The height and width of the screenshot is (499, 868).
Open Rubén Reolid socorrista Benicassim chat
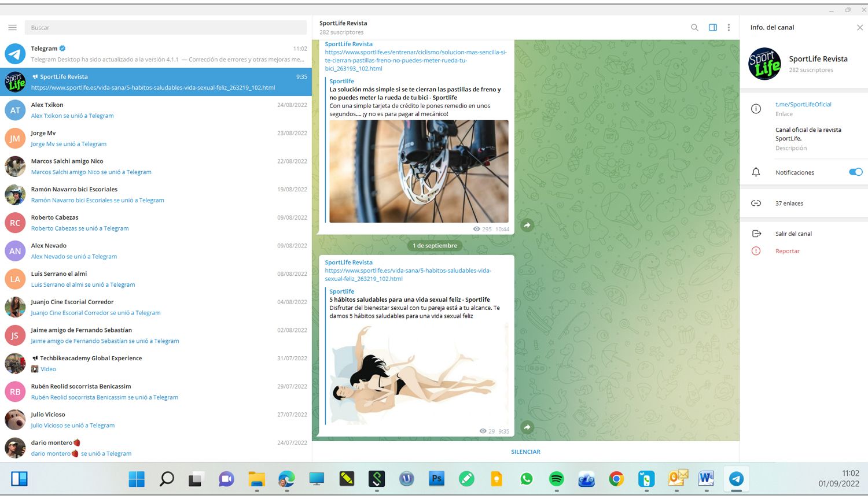[156, 391]
